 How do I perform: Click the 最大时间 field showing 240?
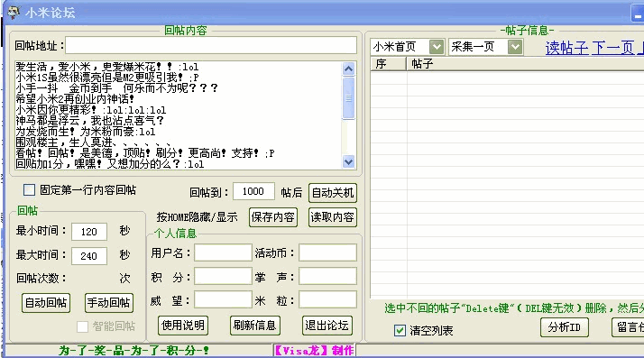89,256
